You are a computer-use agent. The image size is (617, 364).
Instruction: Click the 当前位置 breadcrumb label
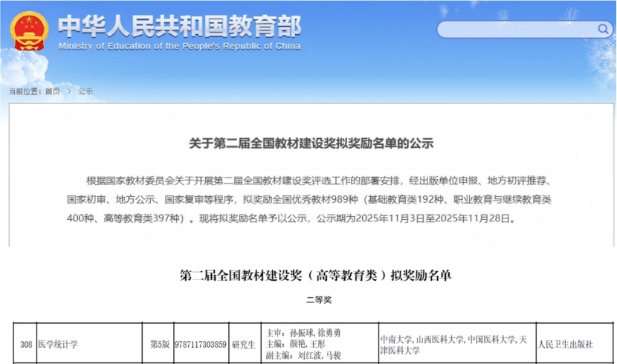(x=25, y=91)
